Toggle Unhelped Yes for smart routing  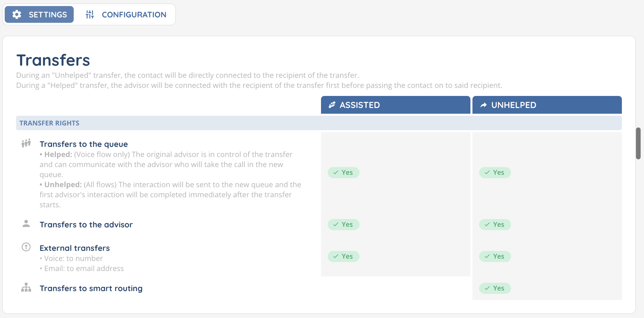pos(495,288)
